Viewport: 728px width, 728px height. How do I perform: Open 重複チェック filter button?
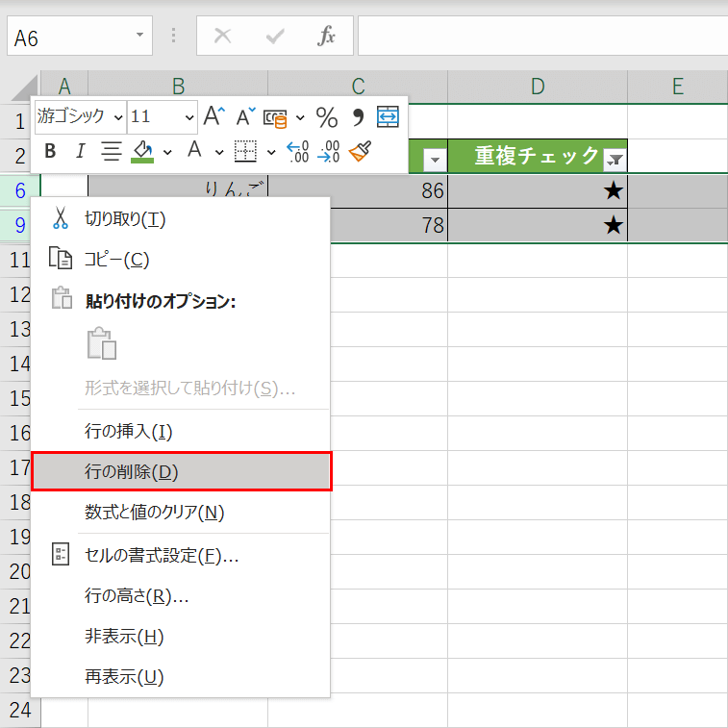[x=615, y=161]
